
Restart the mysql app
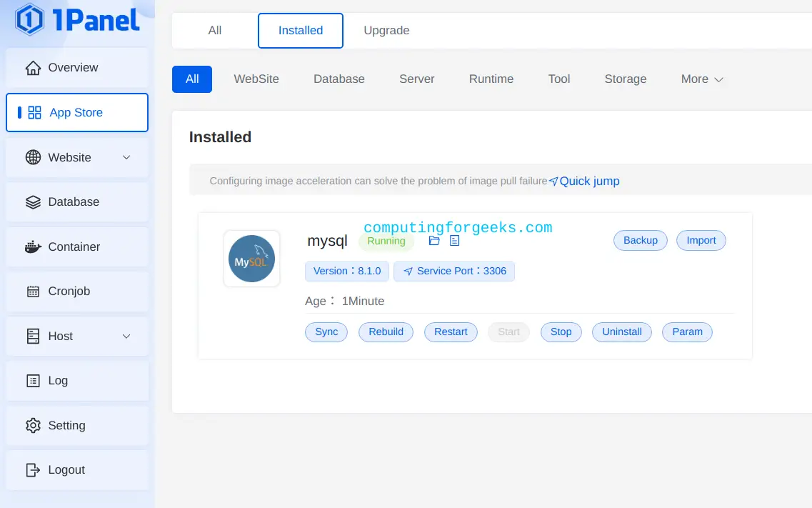pos(451,332)
